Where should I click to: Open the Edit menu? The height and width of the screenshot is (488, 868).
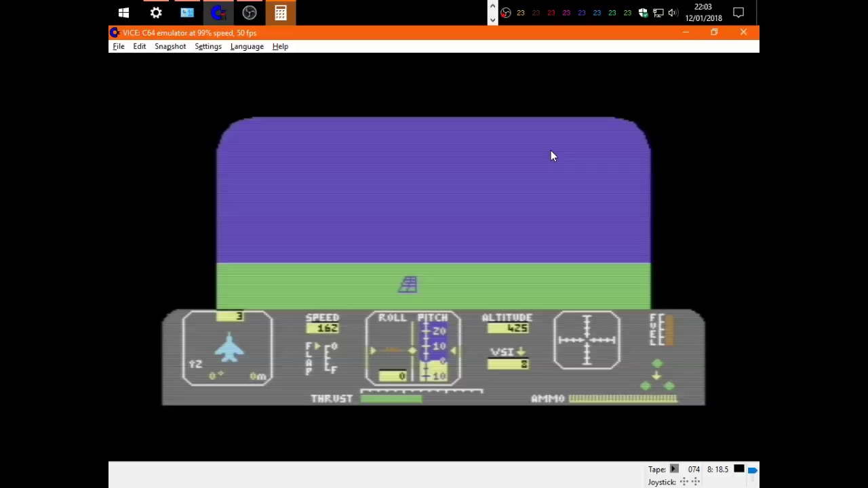point(139,46)
